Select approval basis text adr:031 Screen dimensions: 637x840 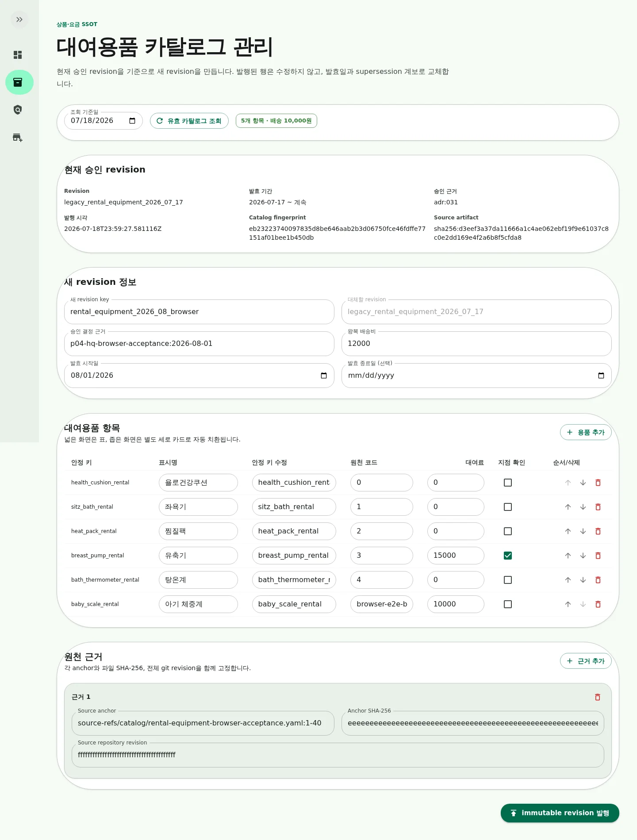446,202
